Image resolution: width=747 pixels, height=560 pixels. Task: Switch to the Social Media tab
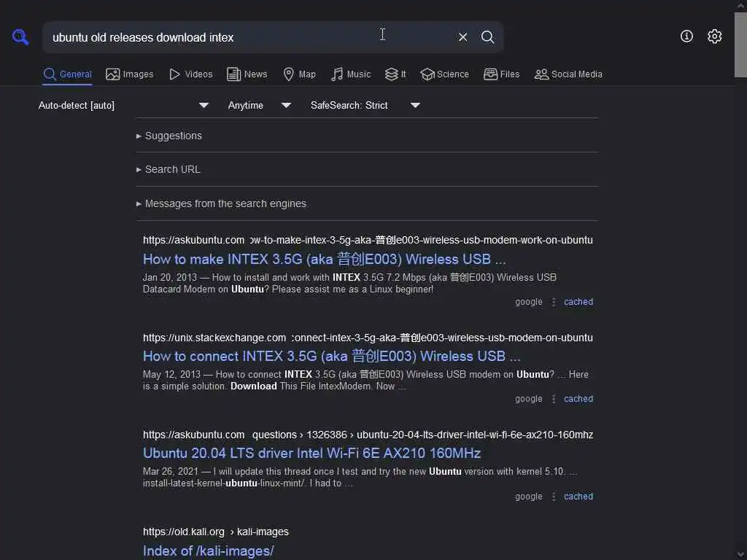tap(568, 74)
